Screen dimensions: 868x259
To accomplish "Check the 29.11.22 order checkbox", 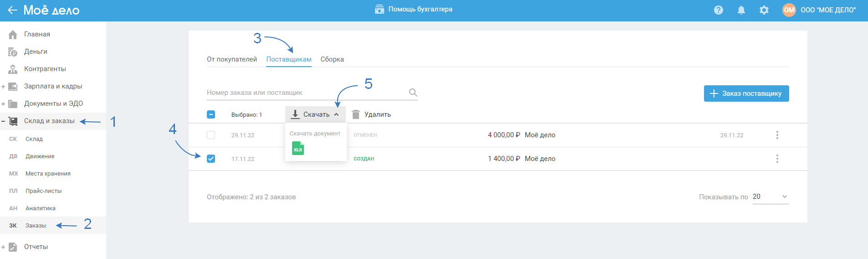I will click(x=211, y=135).
